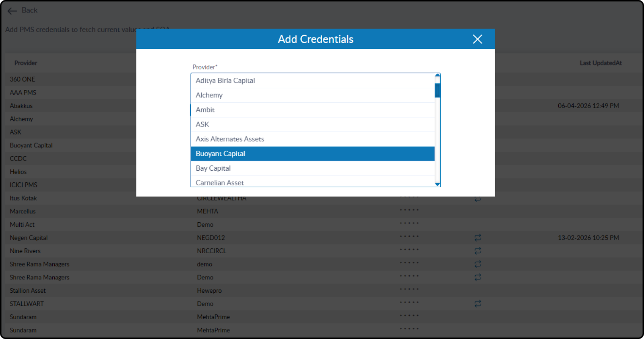Viewport: 644px width, 339px height.
Task: Click the Provider column header
Action: pos(26,63)
